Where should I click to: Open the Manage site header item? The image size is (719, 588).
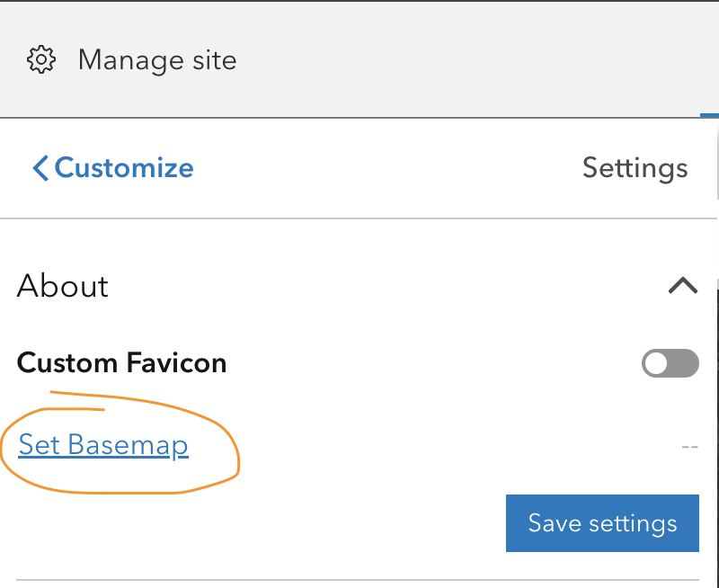pos(131,60)
